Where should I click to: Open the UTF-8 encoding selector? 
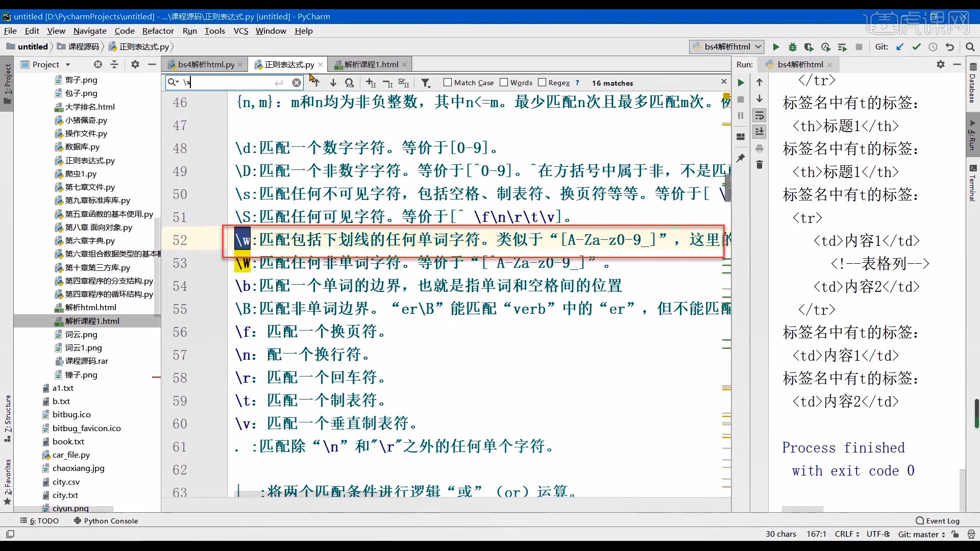click(x=878, y=534)
